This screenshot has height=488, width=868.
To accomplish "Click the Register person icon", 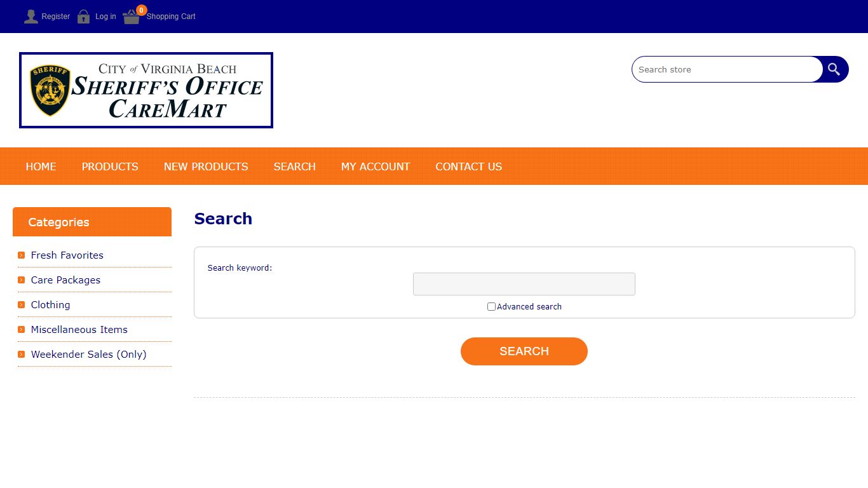I will point(31,17).
